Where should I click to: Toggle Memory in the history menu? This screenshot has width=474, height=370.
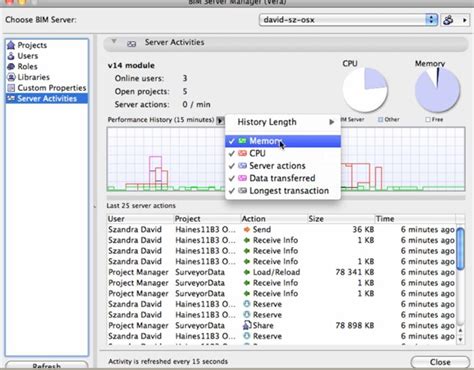283,141
